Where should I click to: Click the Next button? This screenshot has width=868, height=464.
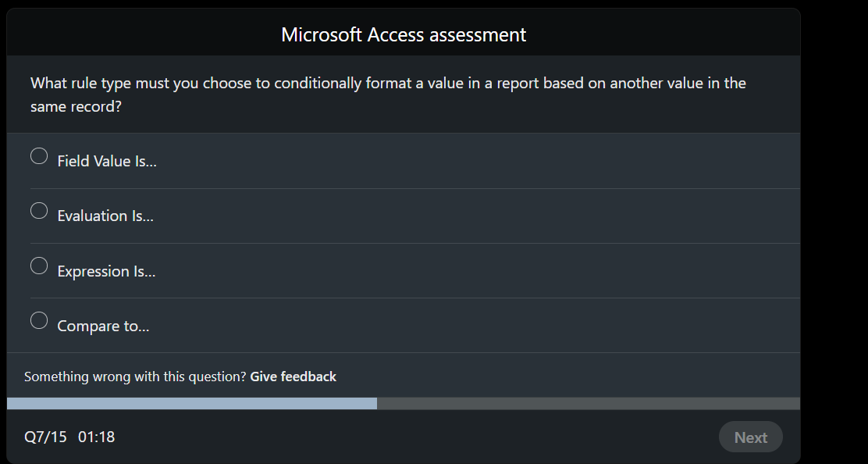(750, 437)
